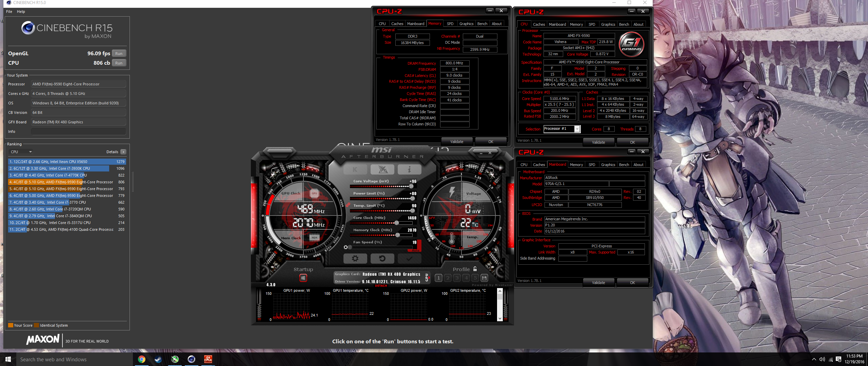Reset Afterburner settings to defaults

tap(382, 259)
